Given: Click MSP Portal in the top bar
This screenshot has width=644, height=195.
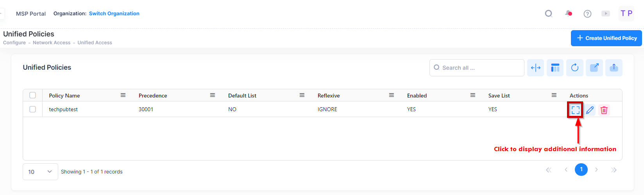Looking at the screenshot, I should (x=31, y=14).
